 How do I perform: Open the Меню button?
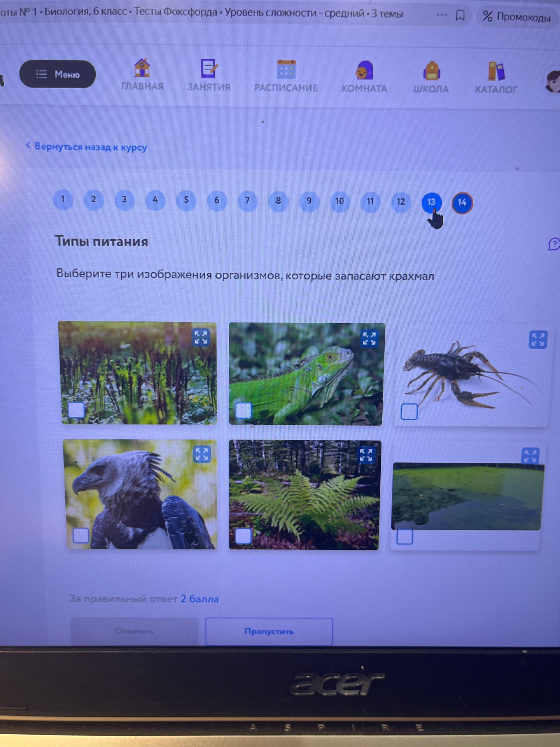pos(58,74)
